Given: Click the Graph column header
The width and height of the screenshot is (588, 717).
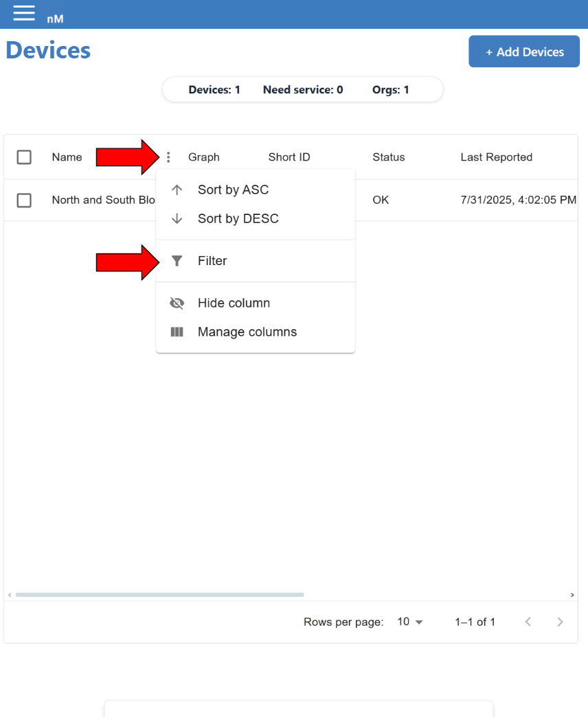Looking at the screenshot, I should coord(204,157).
